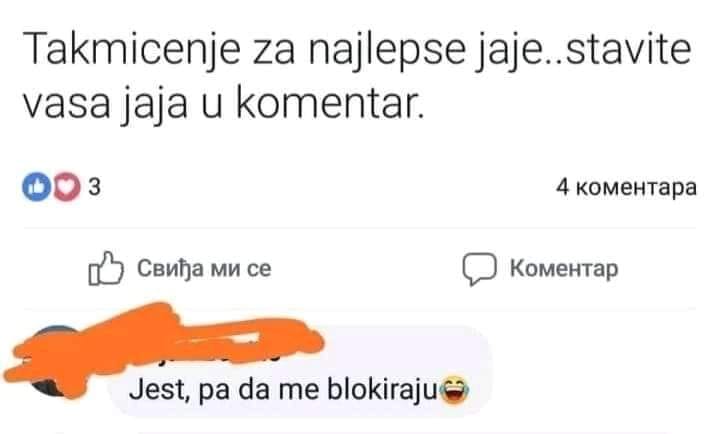Click the outlined thumbs-up Like icon
Screen dimensions: 720x434
pos(106,269)
